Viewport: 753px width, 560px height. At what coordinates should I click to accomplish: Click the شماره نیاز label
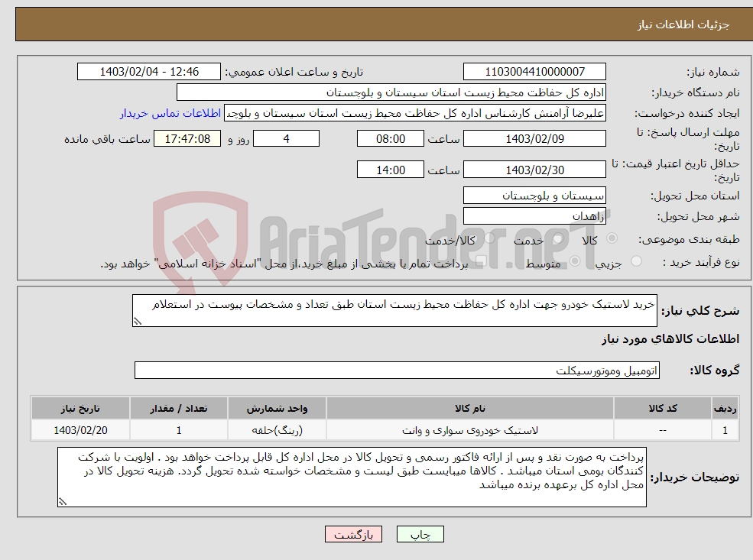(712, 73)
